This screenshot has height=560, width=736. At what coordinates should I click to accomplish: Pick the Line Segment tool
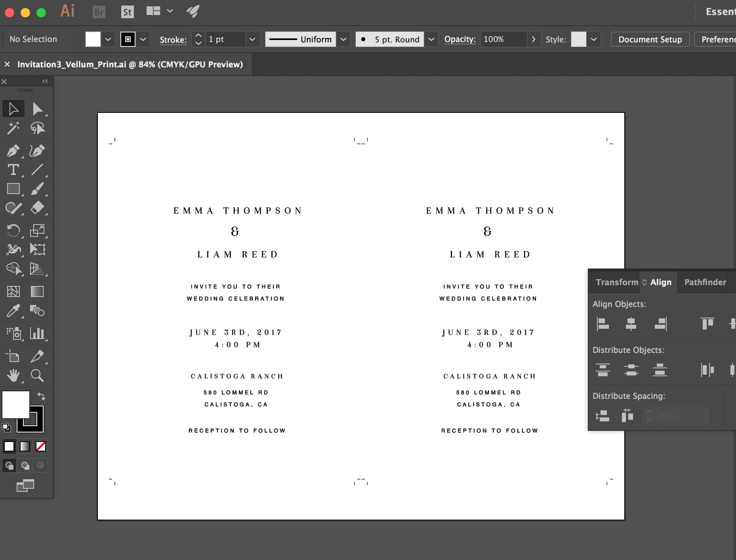pyautogui.click(x=38, y=170)
